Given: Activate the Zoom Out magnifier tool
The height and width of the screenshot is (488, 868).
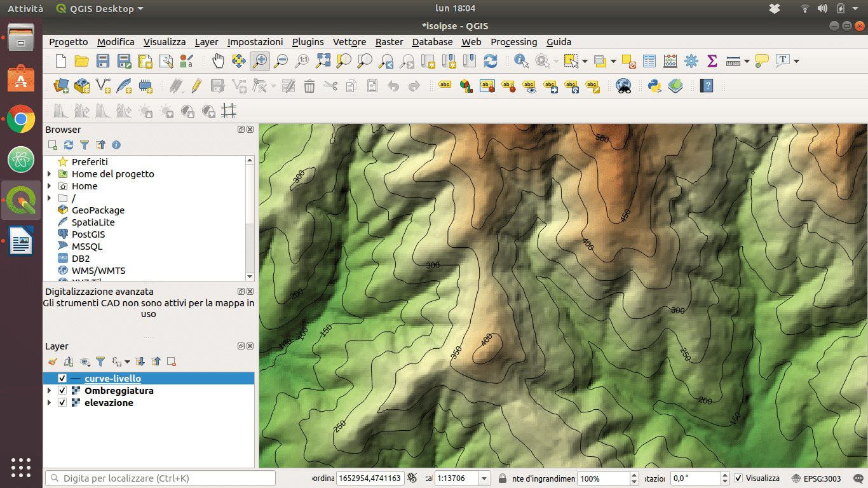Looking at the screenshot, I should point(281,61).
